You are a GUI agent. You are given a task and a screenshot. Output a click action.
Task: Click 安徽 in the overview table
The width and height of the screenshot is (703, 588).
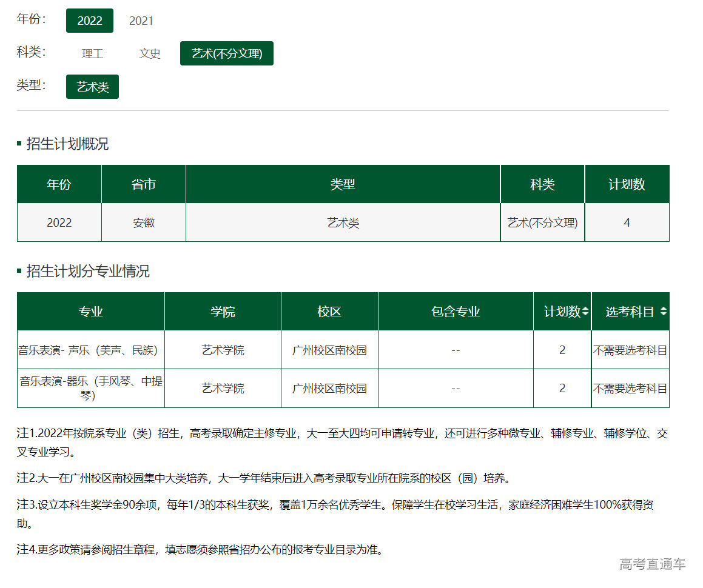tap(144, 222)
